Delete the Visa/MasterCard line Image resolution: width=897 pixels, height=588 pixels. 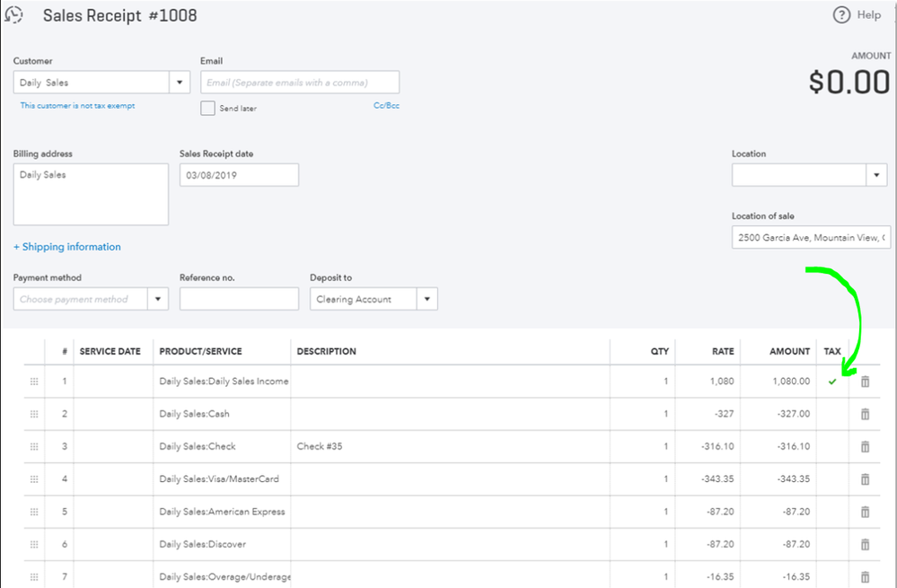[865, 479]
